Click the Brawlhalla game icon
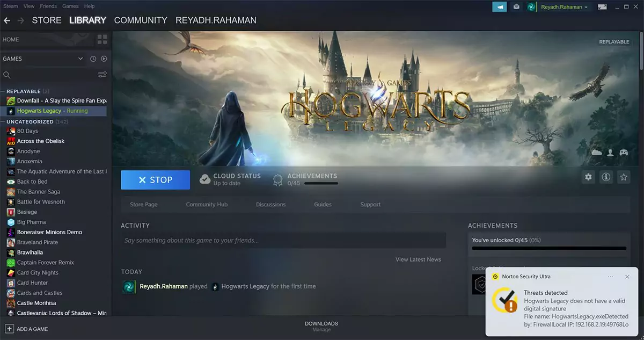The height and width of the screenshot is (340, 644). 11,252
